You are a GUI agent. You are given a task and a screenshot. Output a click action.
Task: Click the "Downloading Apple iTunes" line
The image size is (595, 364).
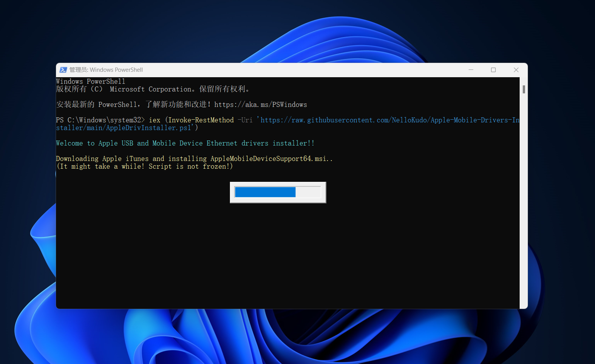coord(194,159)
